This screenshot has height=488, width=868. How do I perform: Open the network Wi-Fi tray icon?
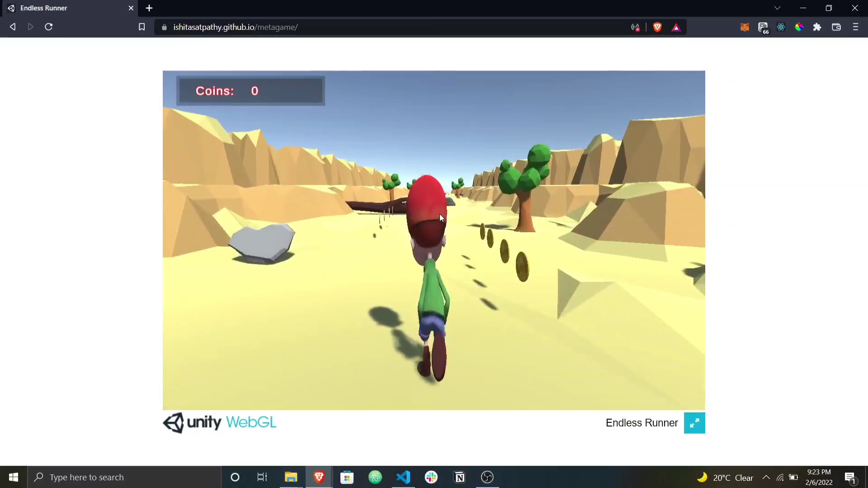tap(780, 477)
